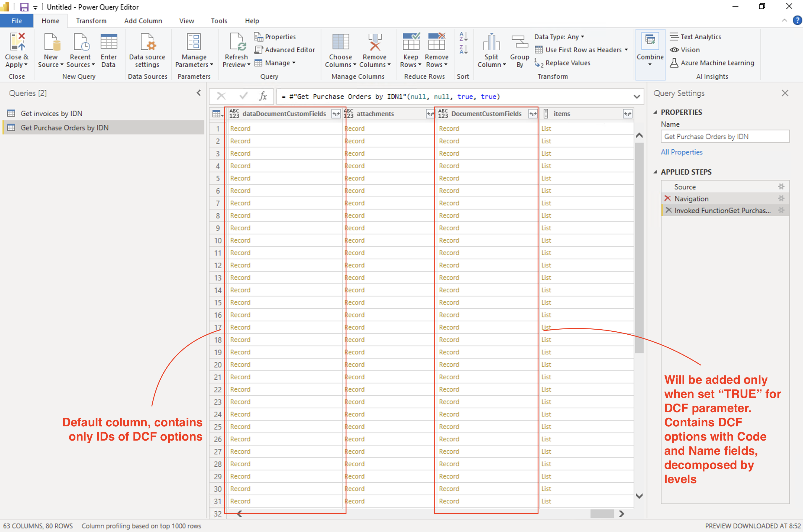The height and width of the screenshot is (532, 803).
Task: Open the File tab
Action: (17, 21)
